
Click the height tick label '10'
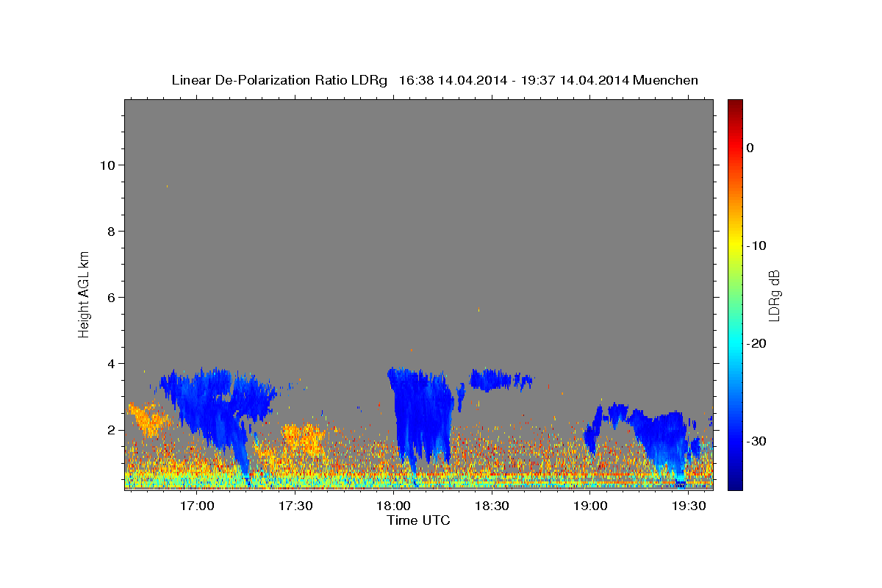[x=107, y=165]
